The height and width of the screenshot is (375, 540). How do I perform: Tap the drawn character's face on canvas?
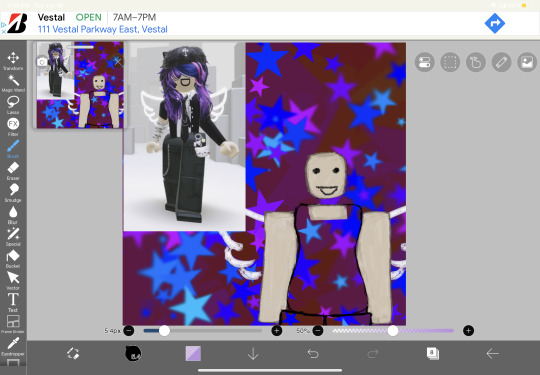pos(325,176)
